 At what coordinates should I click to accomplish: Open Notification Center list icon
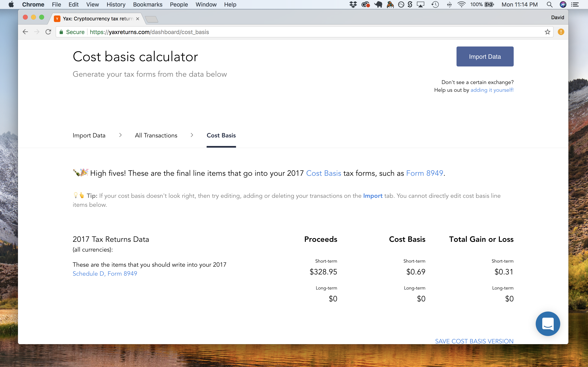click(x=575, y=4)
